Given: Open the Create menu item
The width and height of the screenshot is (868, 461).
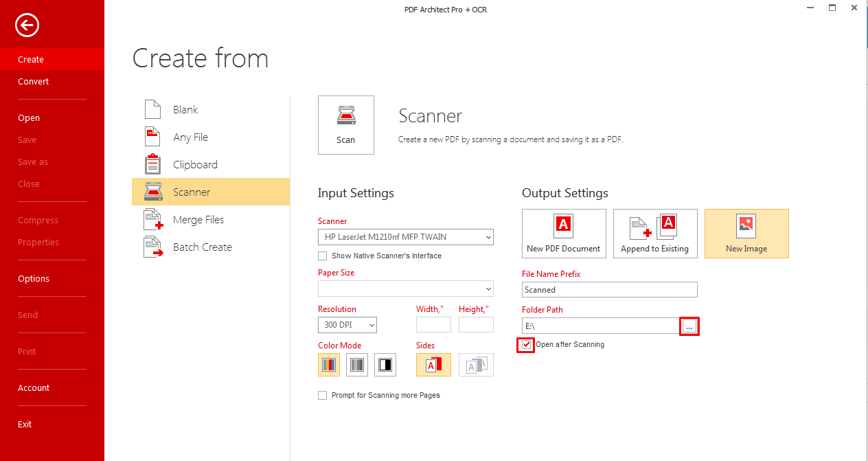Looking at the screenshot, I should point(52,60).
